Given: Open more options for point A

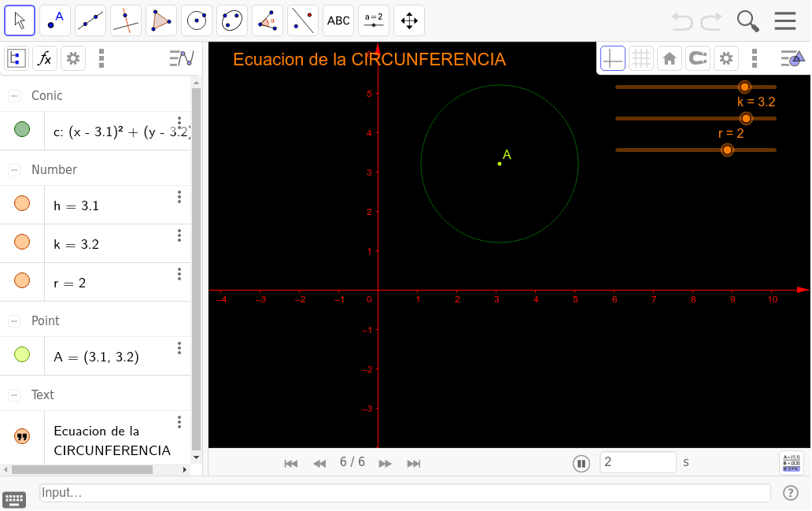Looking at the screenshot, I should tap(179, 348).
